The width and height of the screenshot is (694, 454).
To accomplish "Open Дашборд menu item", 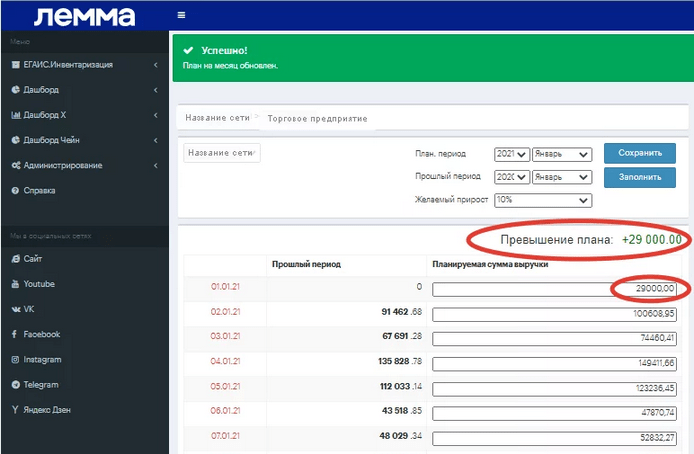I will [x=85, y=90].
